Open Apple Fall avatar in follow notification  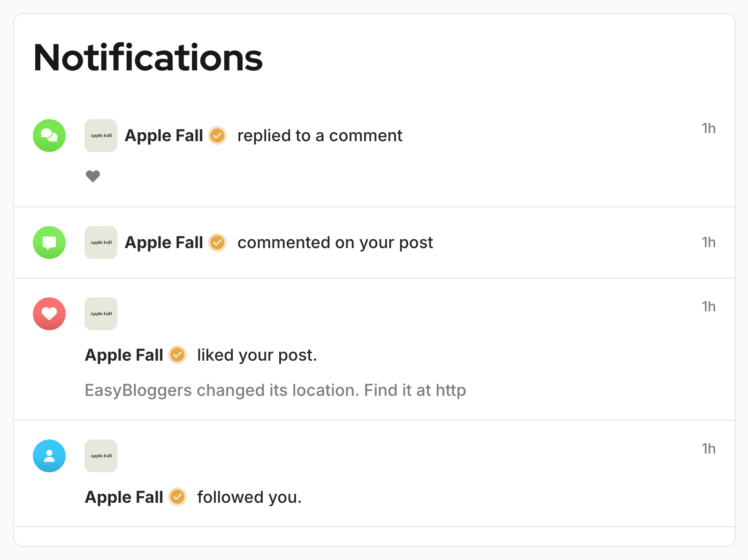point(101,456)
